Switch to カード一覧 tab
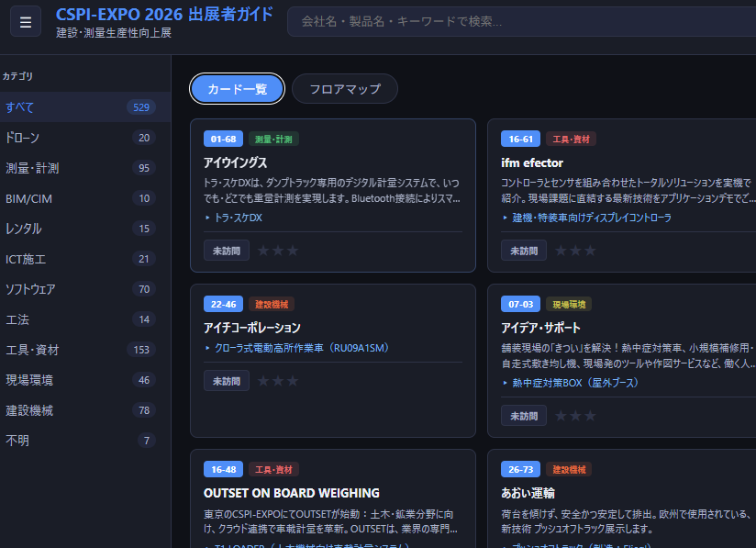This screenshot has width=756, height=548. (238, 89)
